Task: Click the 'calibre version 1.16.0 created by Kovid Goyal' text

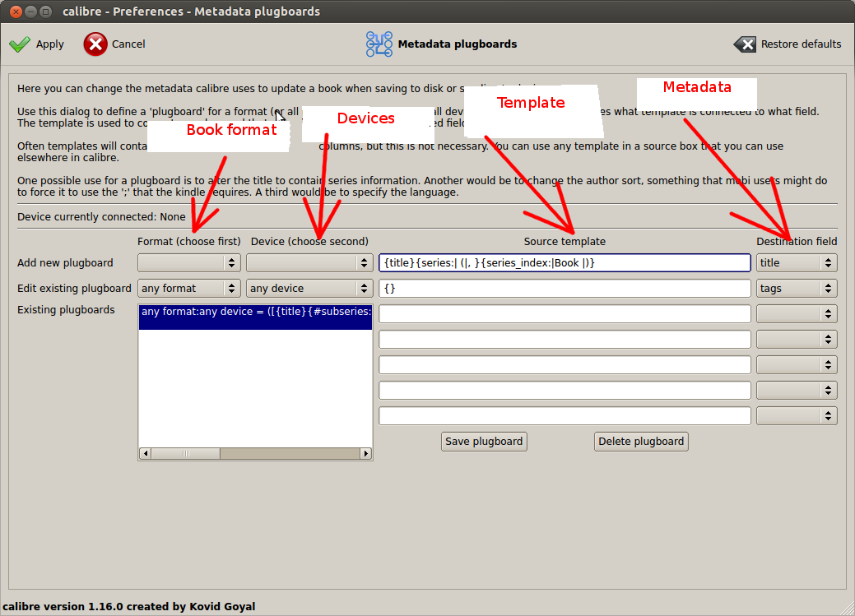Action: (128, 607)
